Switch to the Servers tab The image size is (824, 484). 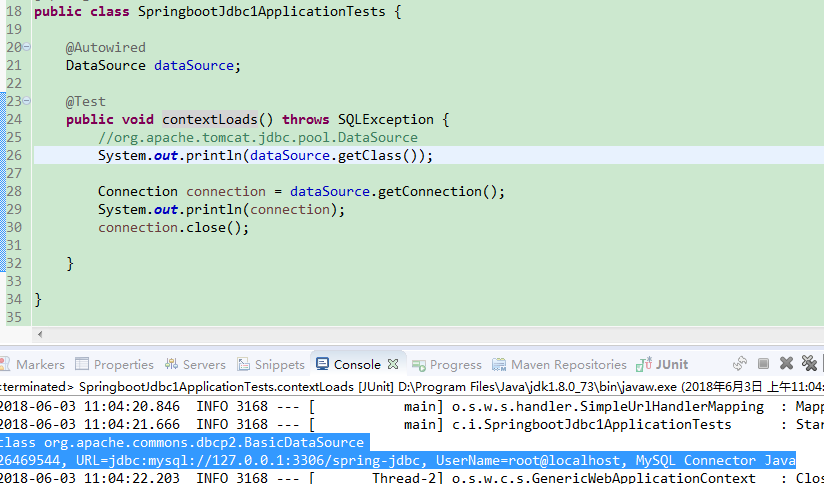pyautogui.click(x=195, y=364)
